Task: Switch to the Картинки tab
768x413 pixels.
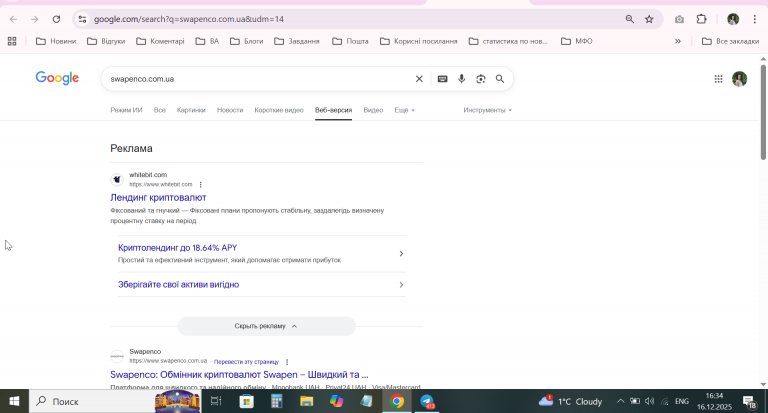Action: point(191,110)
